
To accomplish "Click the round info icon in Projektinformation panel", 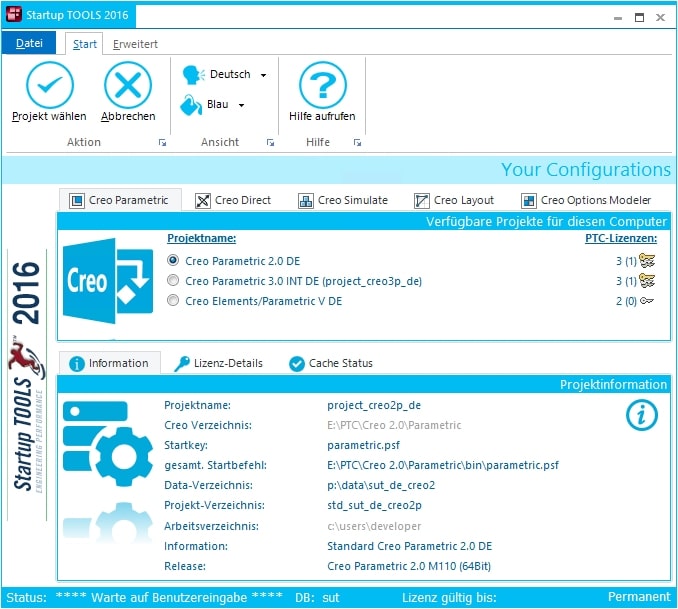I will (x=642, y=415).
